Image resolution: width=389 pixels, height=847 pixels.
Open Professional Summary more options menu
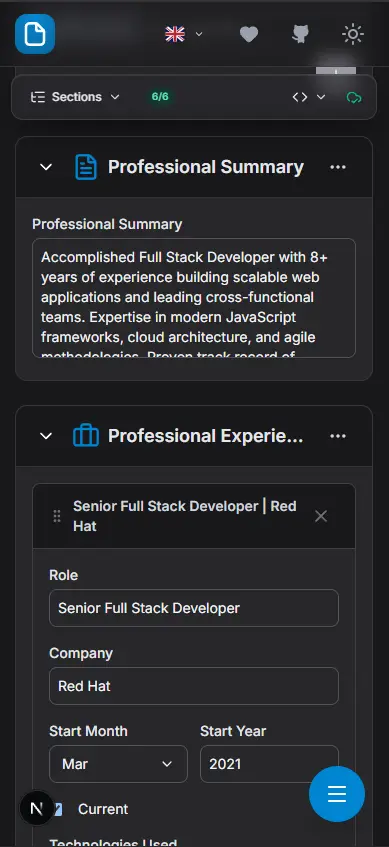click(338, 167)
